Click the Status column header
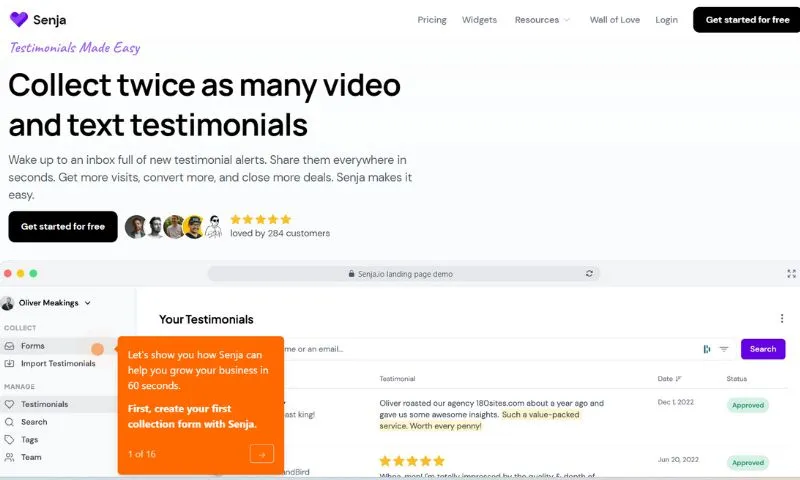 click(x=737, y=378)
